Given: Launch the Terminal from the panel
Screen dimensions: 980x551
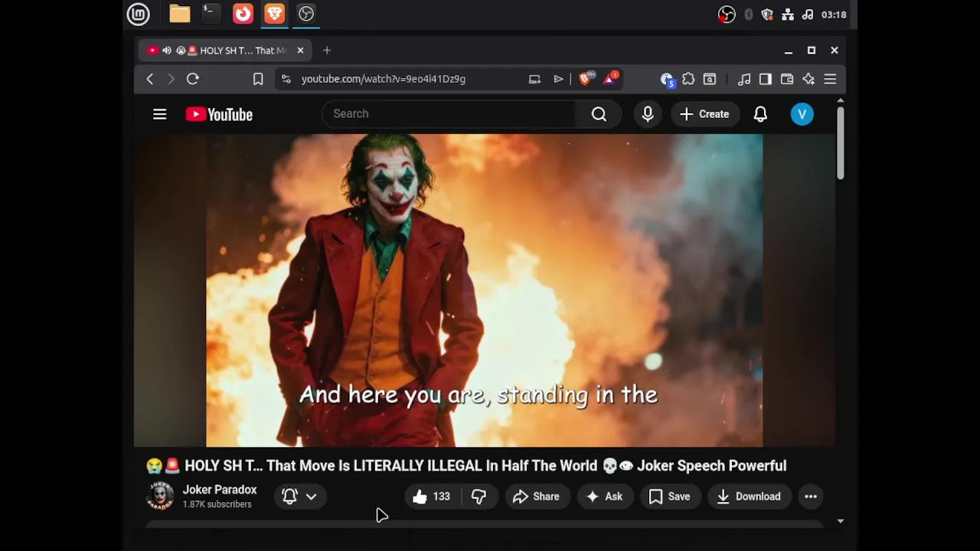Looking at the screenshot, I should tap(211, 14).
